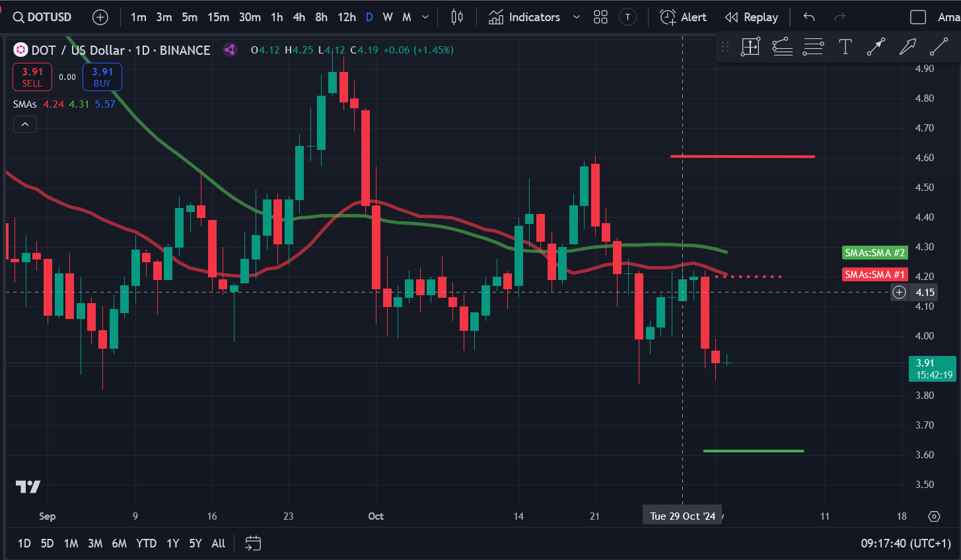Click the SMAs:SMA #2 price label

[875, 253]
